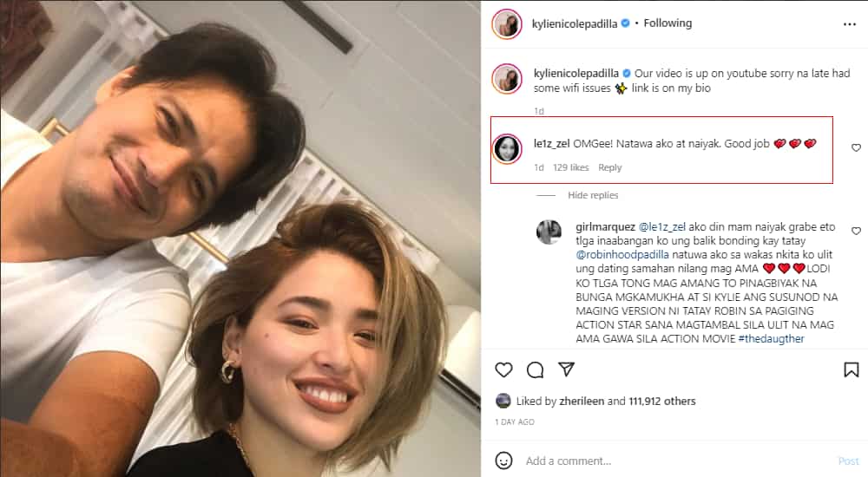The image size is (868, 477).
Task: Open the emoji picker smiley icon
Action: pos(503,461)
